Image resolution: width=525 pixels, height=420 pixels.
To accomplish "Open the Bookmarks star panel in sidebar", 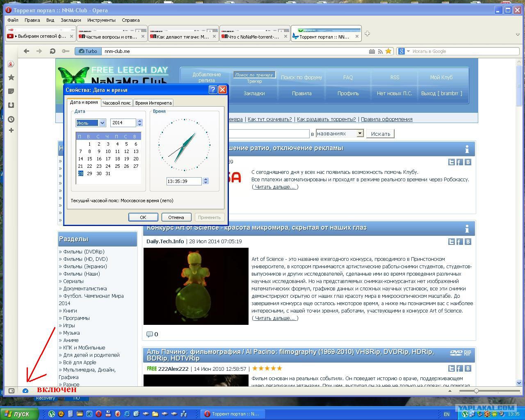I will point(11,78).
